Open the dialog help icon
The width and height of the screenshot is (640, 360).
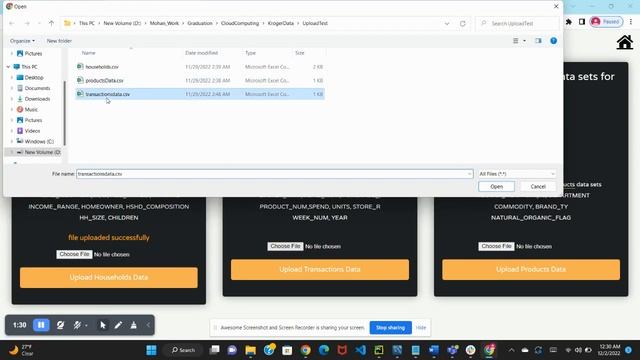pos(553,41)
